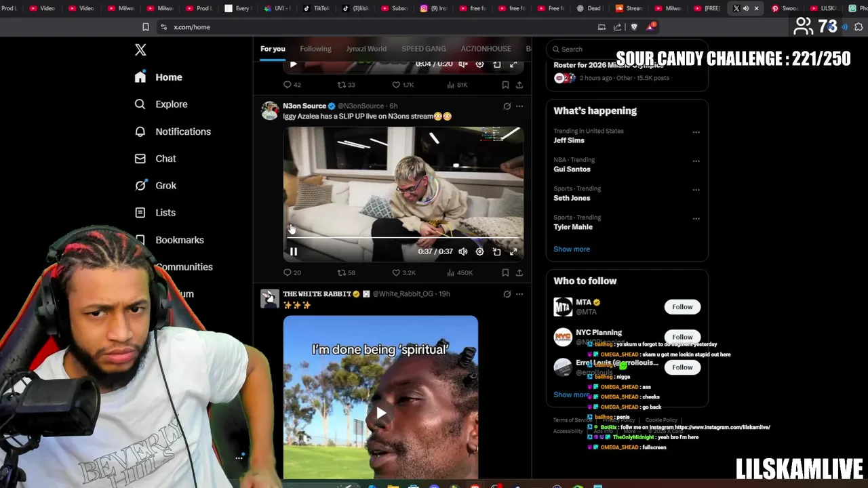Bookmark the N3on Source post
Viewport: 868px width, 488px height.
(x=505, y=272)
